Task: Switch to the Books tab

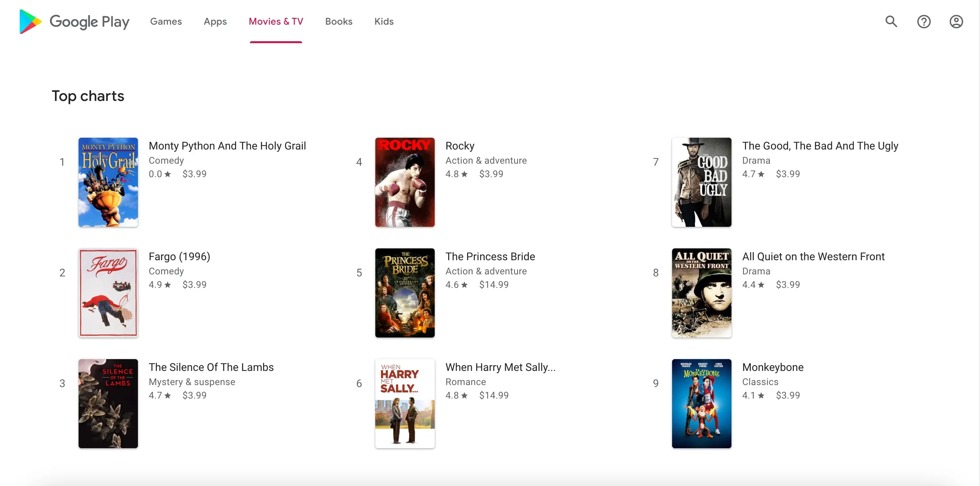Action: [339, 22]
